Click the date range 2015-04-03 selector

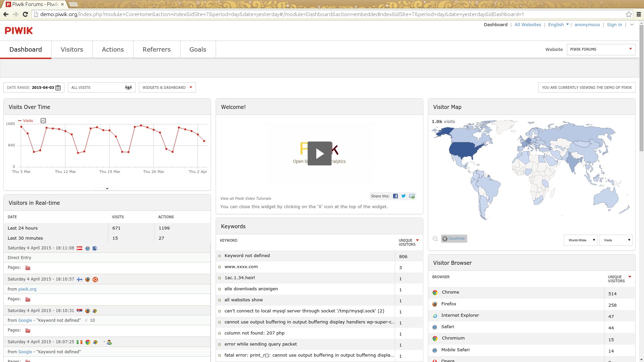(34, 87)
